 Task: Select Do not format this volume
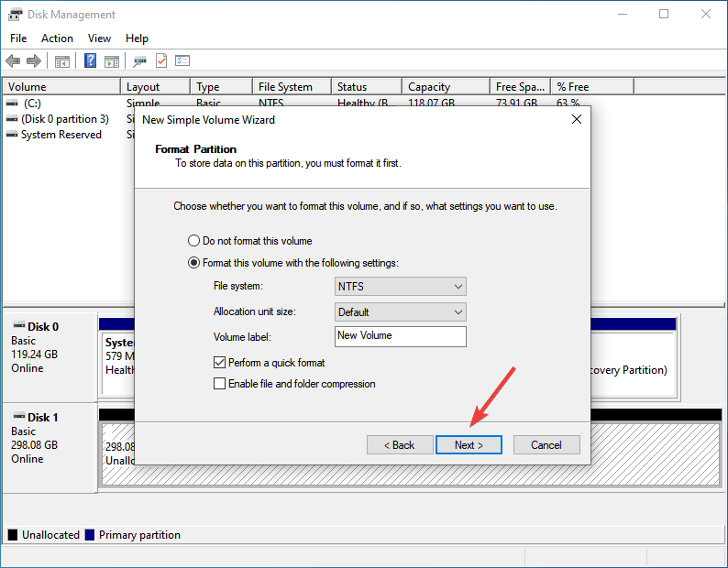coord(193,240)
